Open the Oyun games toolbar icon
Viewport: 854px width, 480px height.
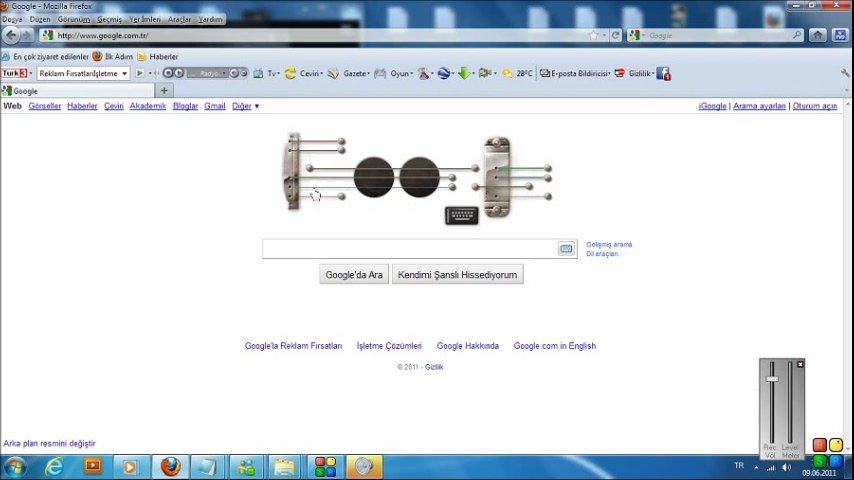pos(380,73)
